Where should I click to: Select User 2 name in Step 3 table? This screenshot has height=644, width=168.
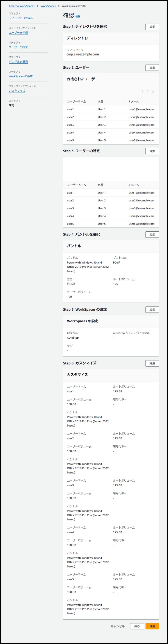point(102,201)
